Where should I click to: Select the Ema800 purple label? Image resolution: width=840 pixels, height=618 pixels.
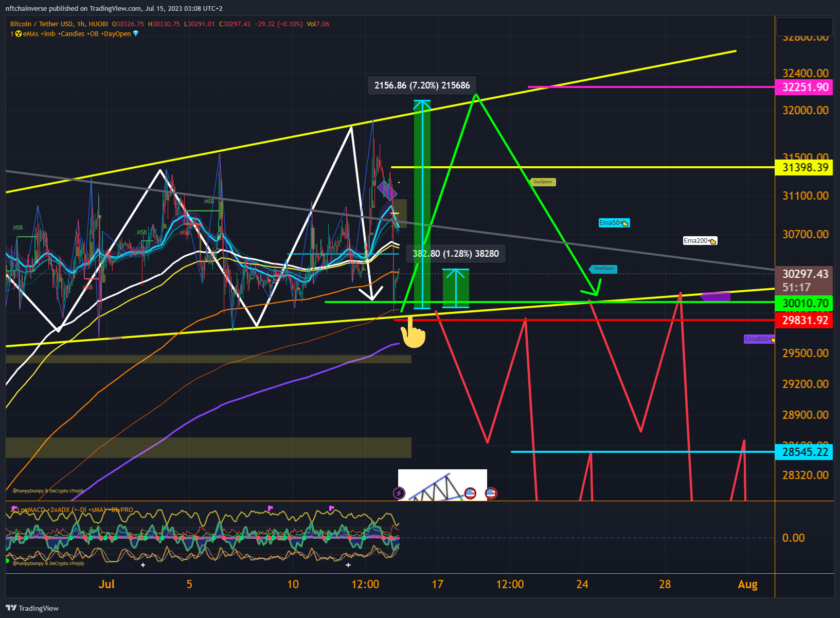(x=759, y=339)
